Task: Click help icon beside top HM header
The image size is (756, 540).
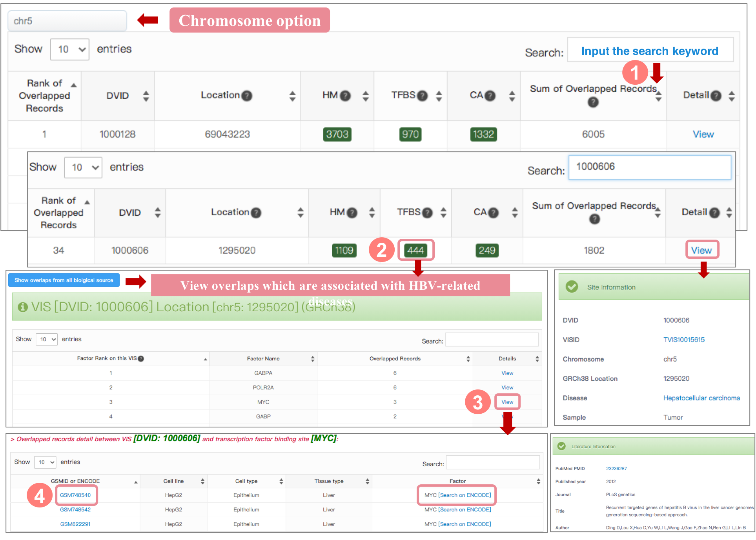Action: [345, 96]
